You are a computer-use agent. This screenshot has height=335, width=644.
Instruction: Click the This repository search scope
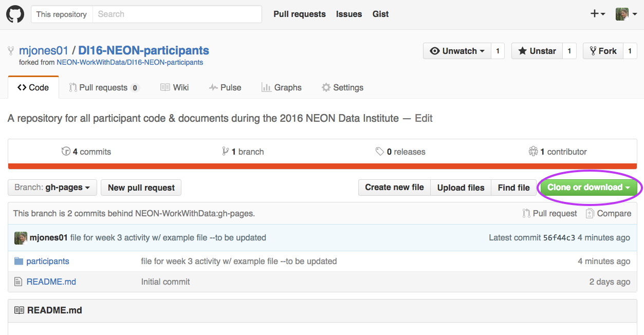point(62,14)
